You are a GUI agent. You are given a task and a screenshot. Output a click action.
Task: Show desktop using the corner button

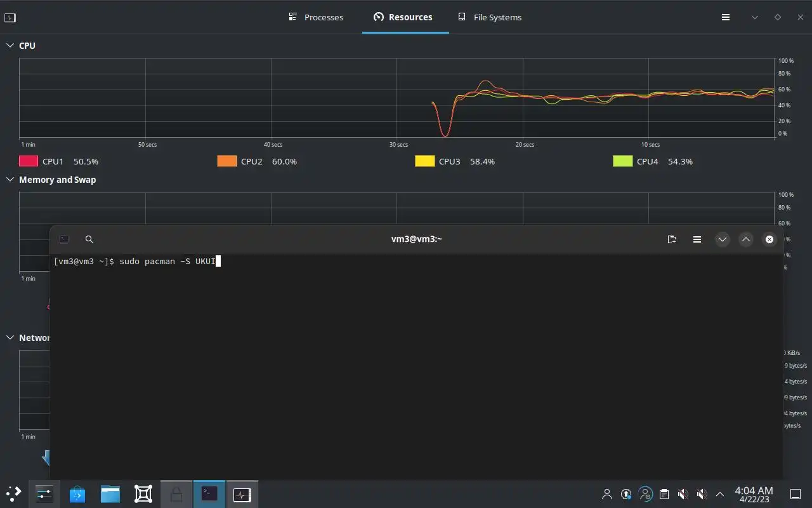[x=796, y=494]
